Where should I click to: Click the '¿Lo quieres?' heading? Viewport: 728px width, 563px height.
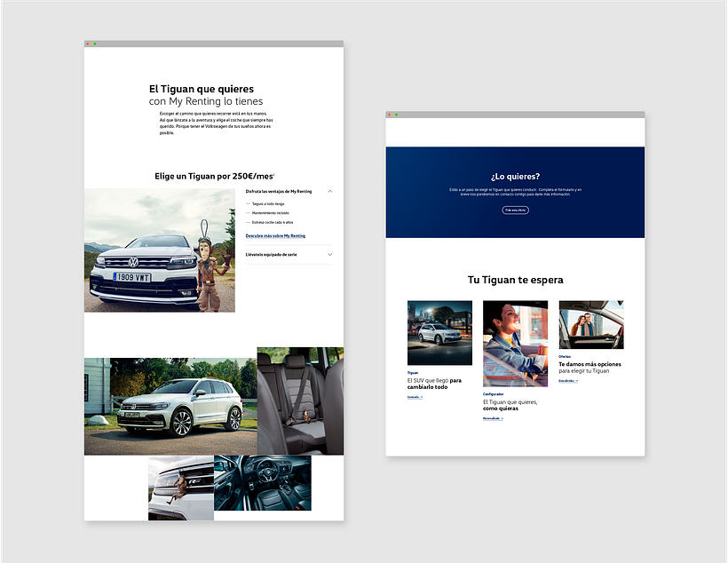click(515, 177)
